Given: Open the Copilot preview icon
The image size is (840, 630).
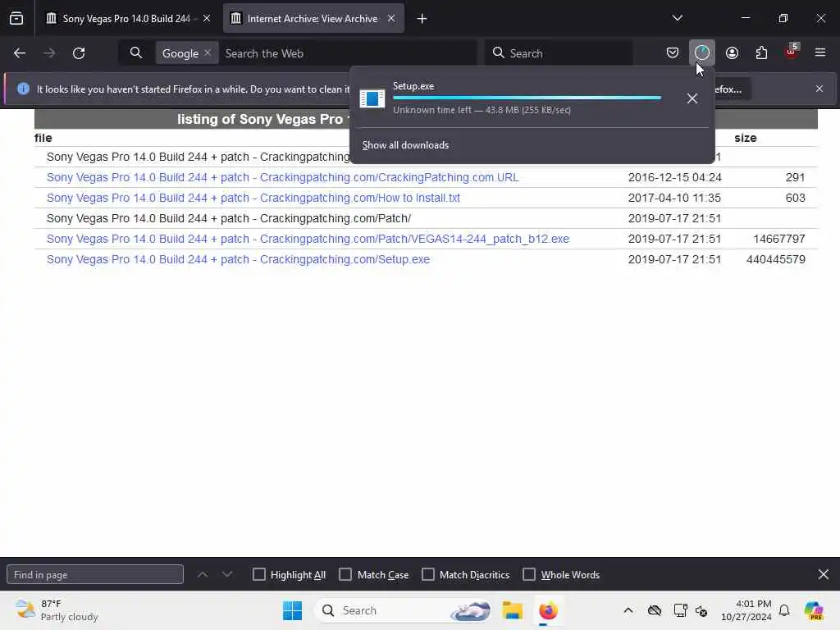Looking at the screenshot, I should (x=814, y=610).
